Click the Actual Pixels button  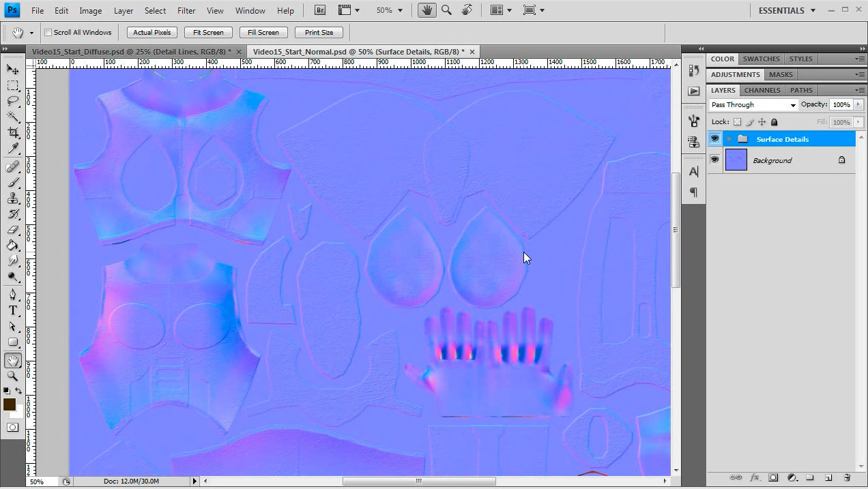(152, 33)
